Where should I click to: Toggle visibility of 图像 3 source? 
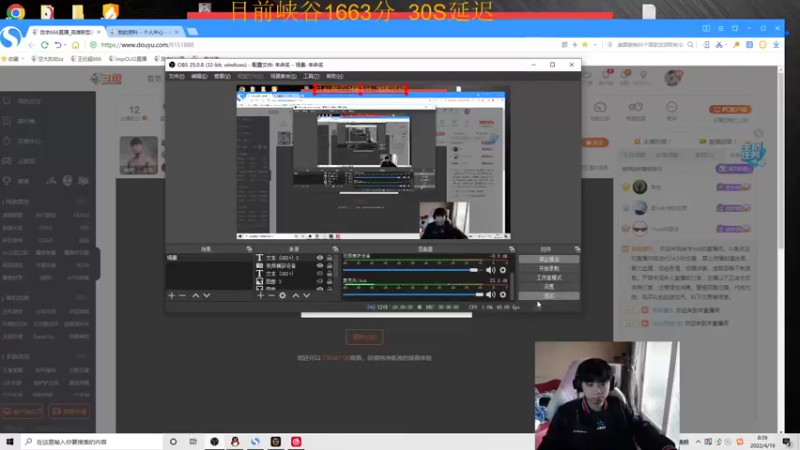tap(320, 281)
